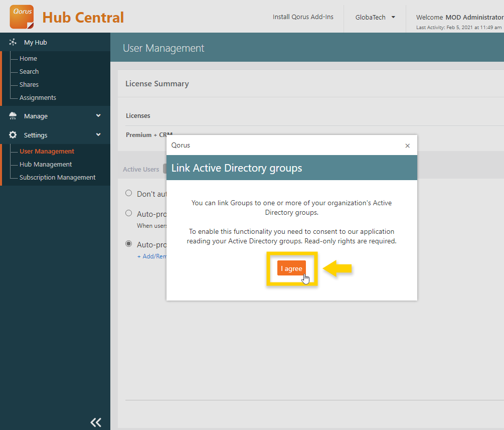Select the first unchecked Auto-pro radio option
Screen dimensions: 504x430
tap(128, 213)
